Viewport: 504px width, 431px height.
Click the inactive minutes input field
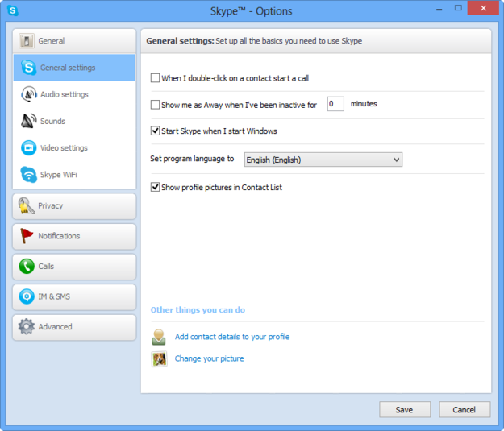coord(335,104)
